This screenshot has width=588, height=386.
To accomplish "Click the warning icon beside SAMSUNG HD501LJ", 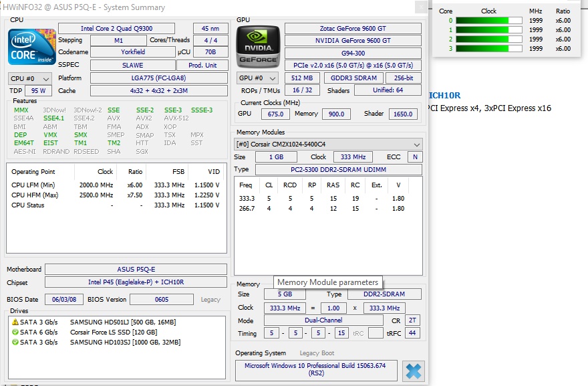I will pyautogui.click(x=15, y=322).
